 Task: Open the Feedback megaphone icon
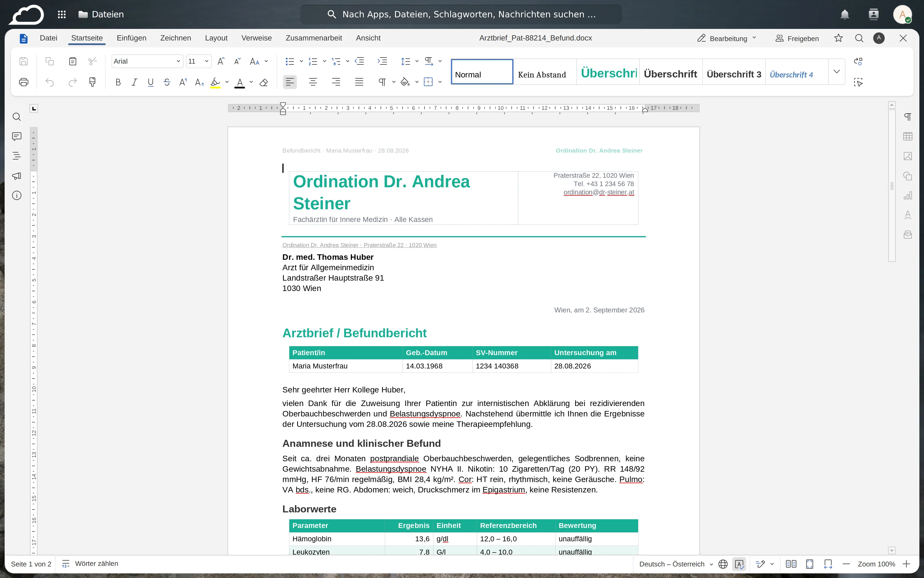coord(16,176)
